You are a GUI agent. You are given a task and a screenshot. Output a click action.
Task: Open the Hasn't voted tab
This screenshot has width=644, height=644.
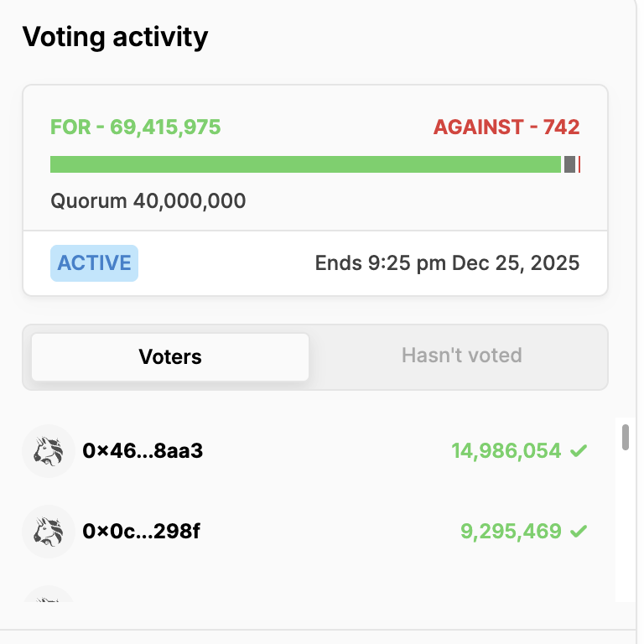click(461, 356)
